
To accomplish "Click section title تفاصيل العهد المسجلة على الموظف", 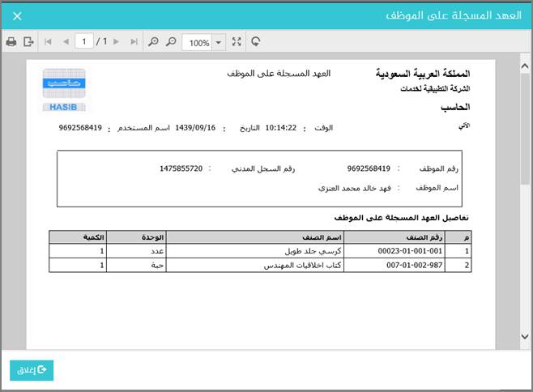I will click(x=401, y=218).
